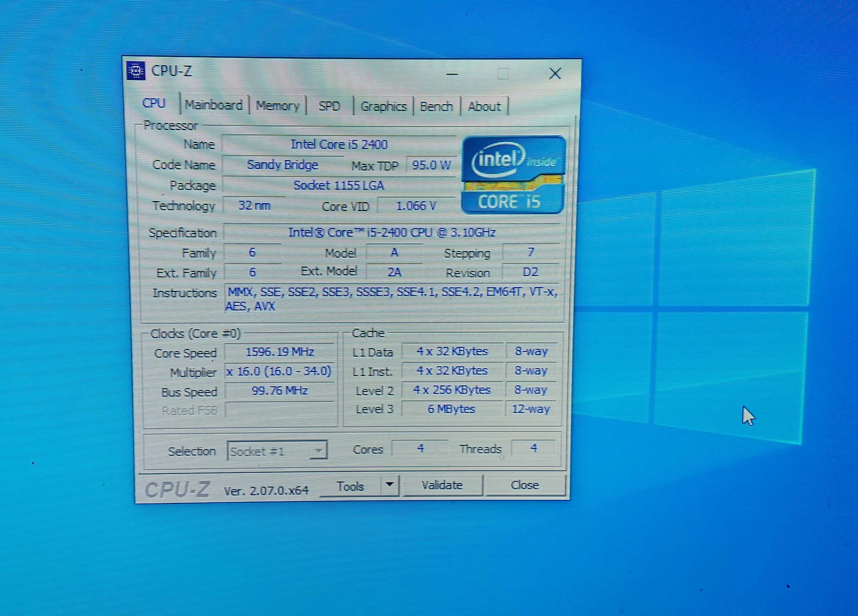Click the L1 Inst. value '4 x 32 KBytes'
The image size is (858, 616).
coord(453,371)
